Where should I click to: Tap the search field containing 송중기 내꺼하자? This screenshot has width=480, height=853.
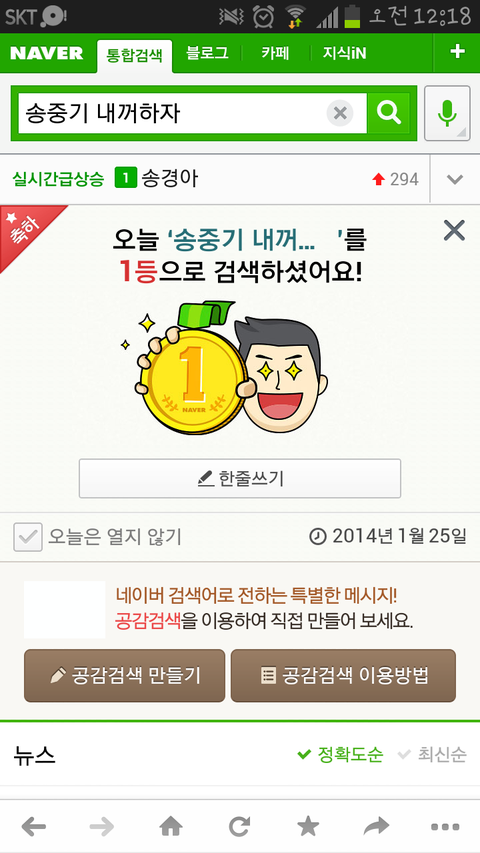coord(171,114)
